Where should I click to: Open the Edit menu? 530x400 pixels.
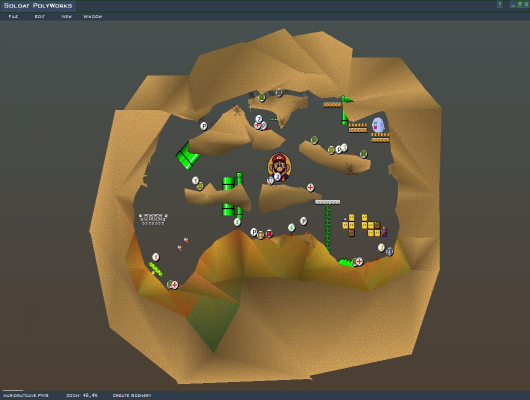click(x=40, y=17)
